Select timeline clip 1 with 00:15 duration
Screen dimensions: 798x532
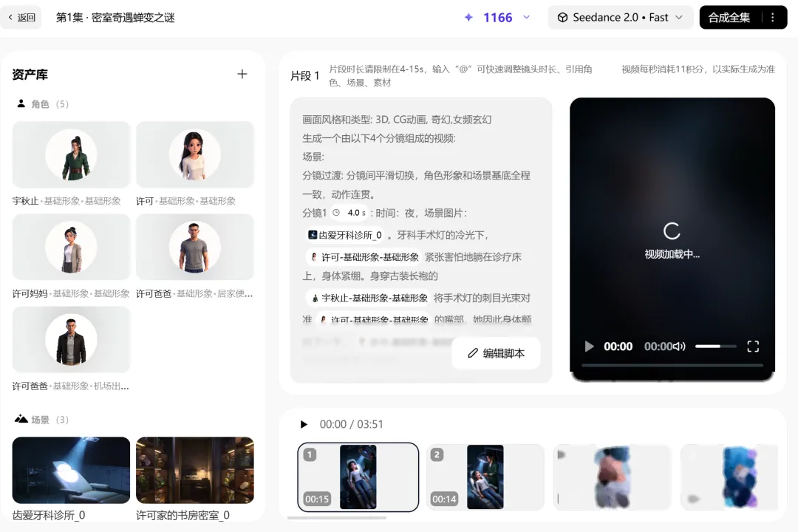(x=358, y=477)
